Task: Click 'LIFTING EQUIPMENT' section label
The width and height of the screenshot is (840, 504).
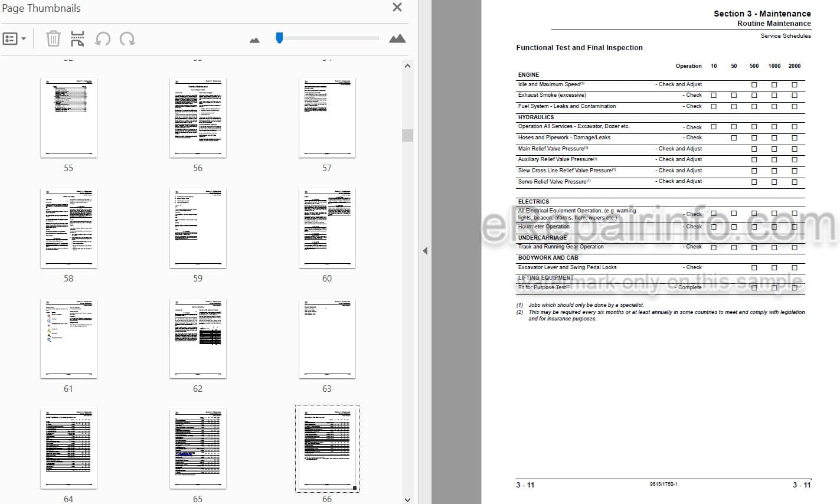Action: pyautogui.click(x=545, y=278)
